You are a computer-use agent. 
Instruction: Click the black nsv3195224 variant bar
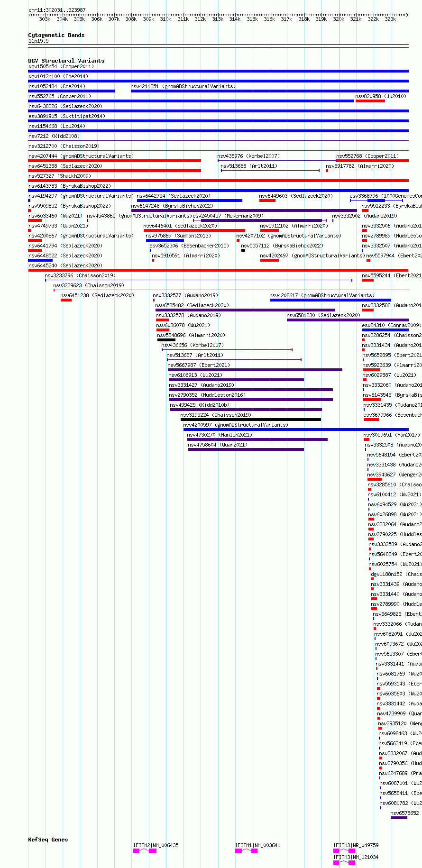[x=251, y=420]
